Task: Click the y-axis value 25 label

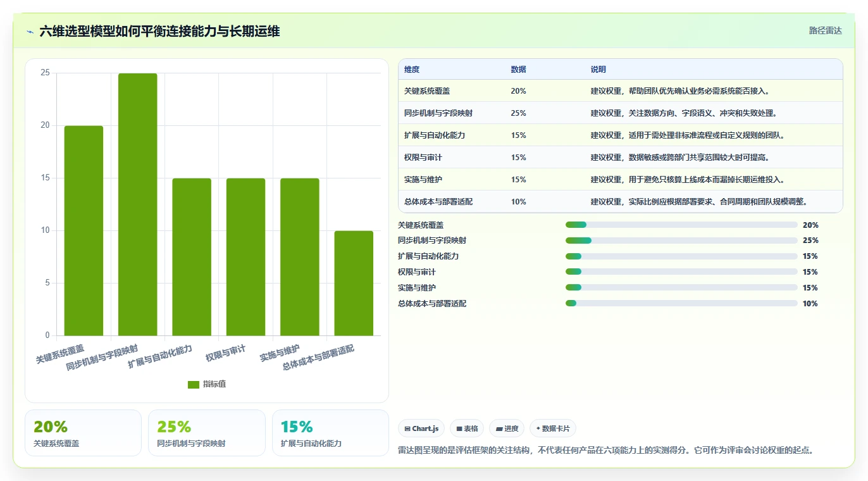Action: 45,73
